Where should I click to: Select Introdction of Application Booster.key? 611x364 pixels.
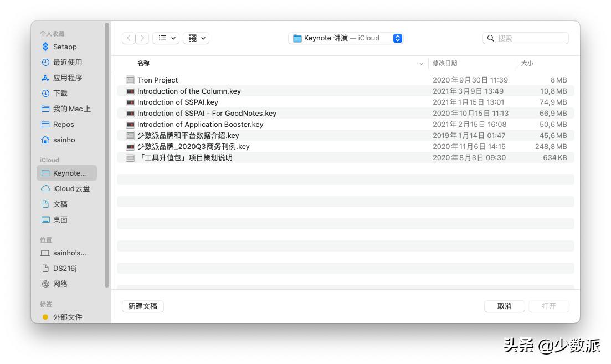pos(345,124)
